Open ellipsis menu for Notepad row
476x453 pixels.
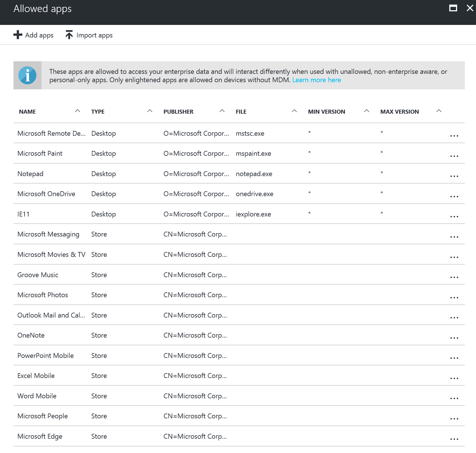(x=454, y=176)
